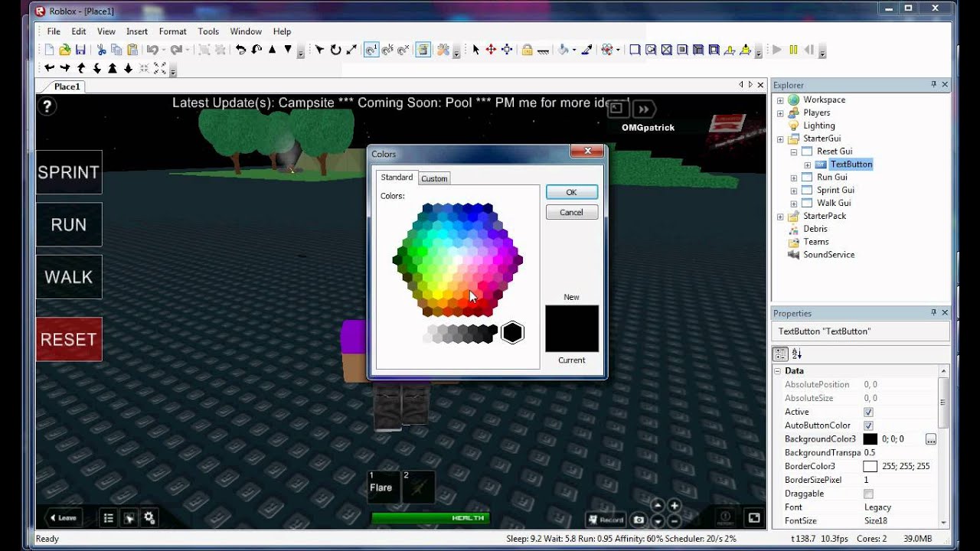Select the diagonal resize arrow tool
This screenshot has height=551, width=980.
pyautogui.click(x=351, y=50)
